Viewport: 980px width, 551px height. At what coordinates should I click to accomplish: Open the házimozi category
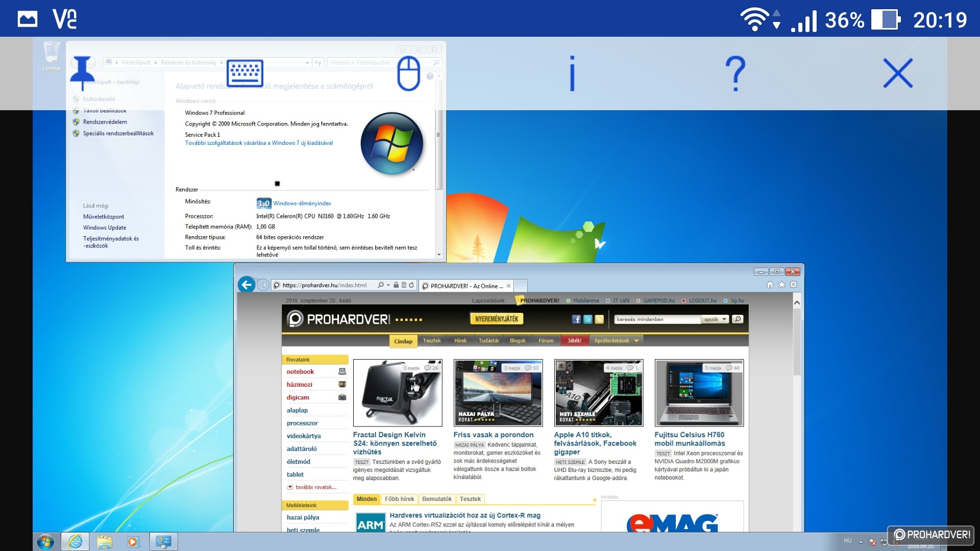[x=299, y=384]
